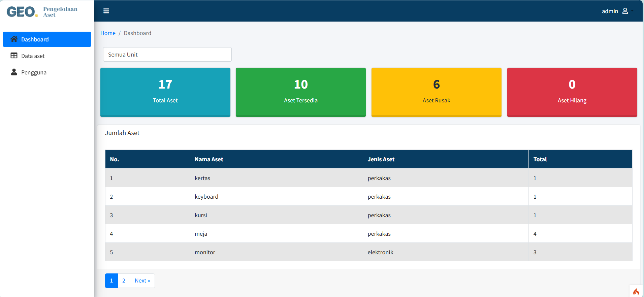Click the Aset Hilang card
Image resolution: width=644 pixels, height=297 pixels.
tap(572, 92)
